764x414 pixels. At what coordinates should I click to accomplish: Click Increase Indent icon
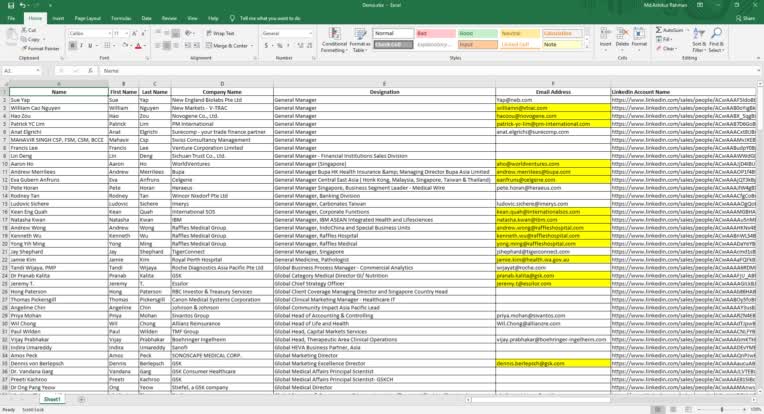(196, 45)
